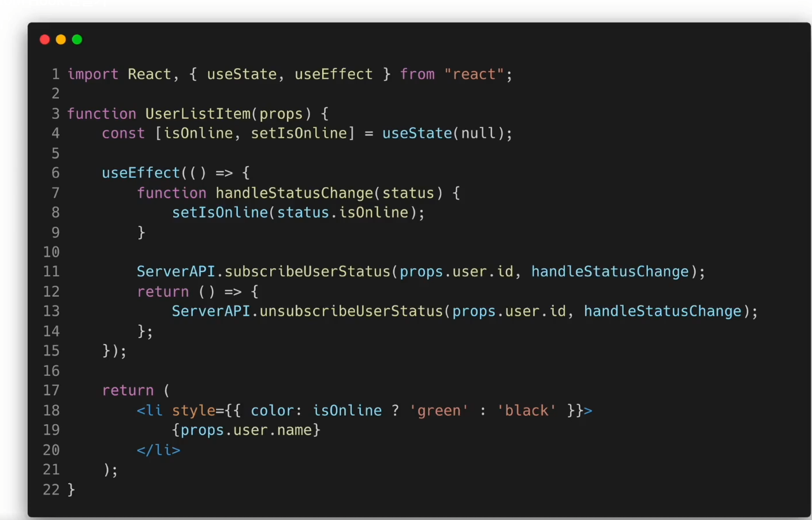This screenshot has width=812, height=520.
Task: Click "ServerAPI" on line 13
Action: coord(211,311)
